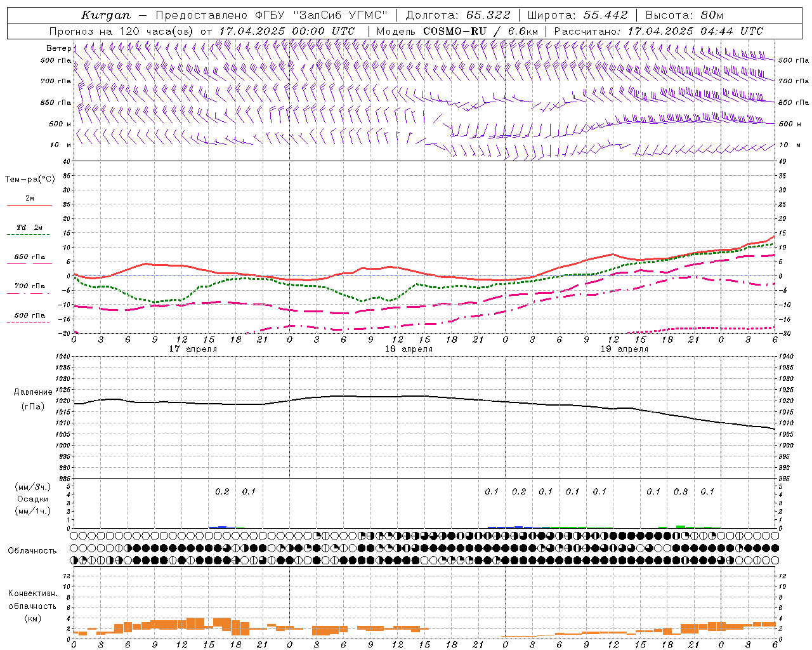Viewport: 812px width, 650px height.
Task: Click the "(гПа)" unit under Давление
Action: click(33, 407)
